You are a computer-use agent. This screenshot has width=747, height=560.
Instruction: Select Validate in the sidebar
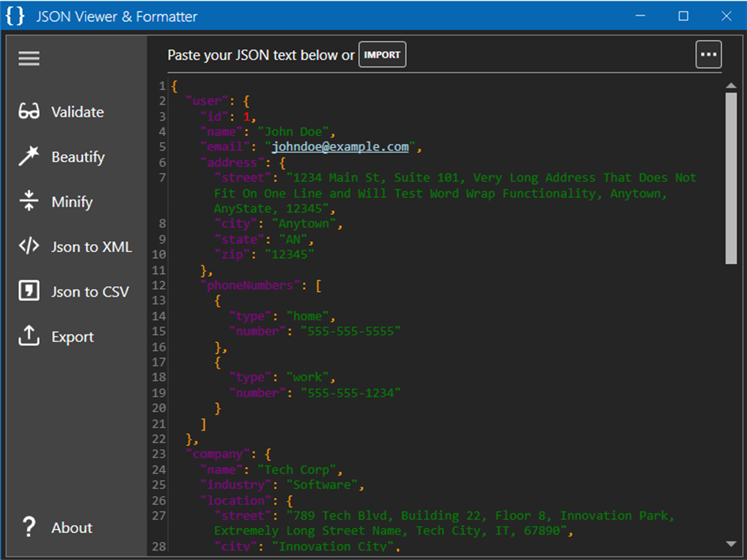(x=78, y=112)
